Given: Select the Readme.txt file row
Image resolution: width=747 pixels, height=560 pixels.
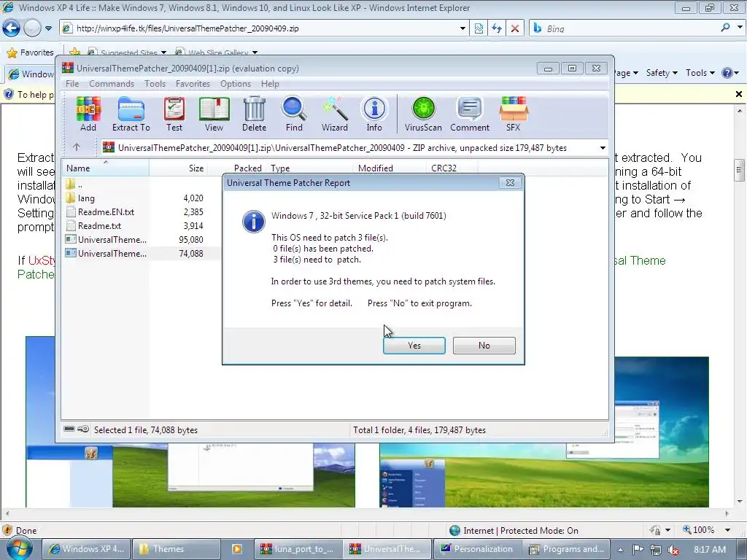Looking at the screenshot, I should point(141,226).
